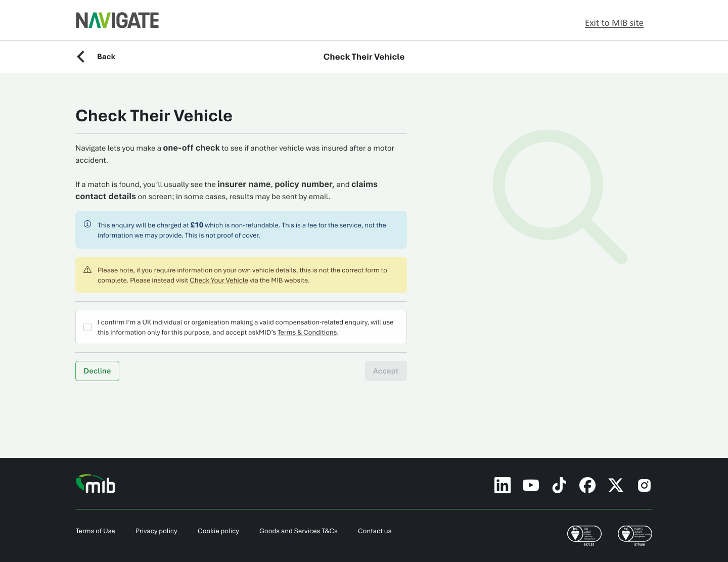Open Cookie policy footer link
The width and height of the screenshot is (728, 562).
click(x=218, y=531)
